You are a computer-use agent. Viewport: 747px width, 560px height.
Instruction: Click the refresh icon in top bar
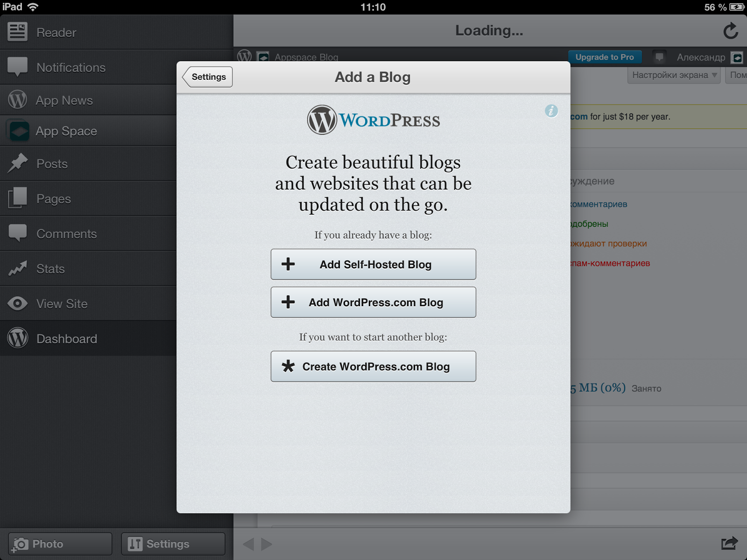click(x=731, y=31)
